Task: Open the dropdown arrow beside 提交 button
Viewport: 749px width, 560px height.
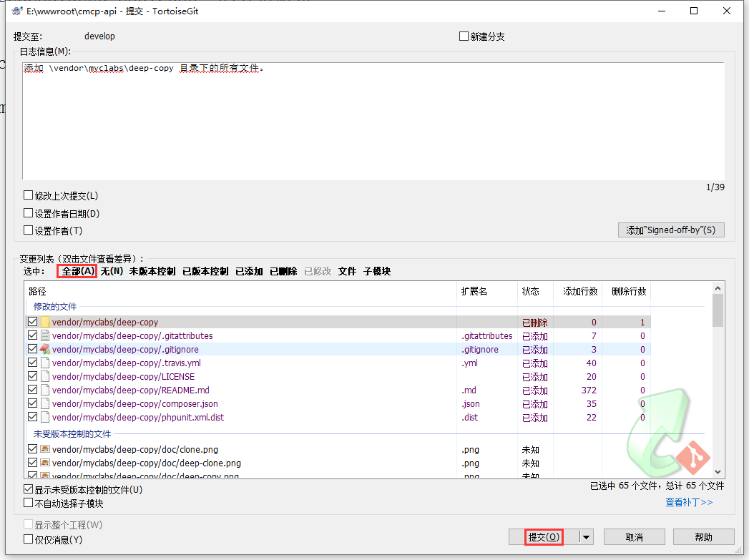Action: (x=586, y=537)
